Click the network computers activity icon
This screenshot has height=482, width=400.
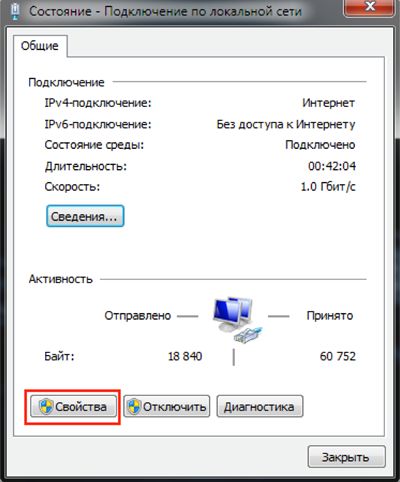(233, 314)
